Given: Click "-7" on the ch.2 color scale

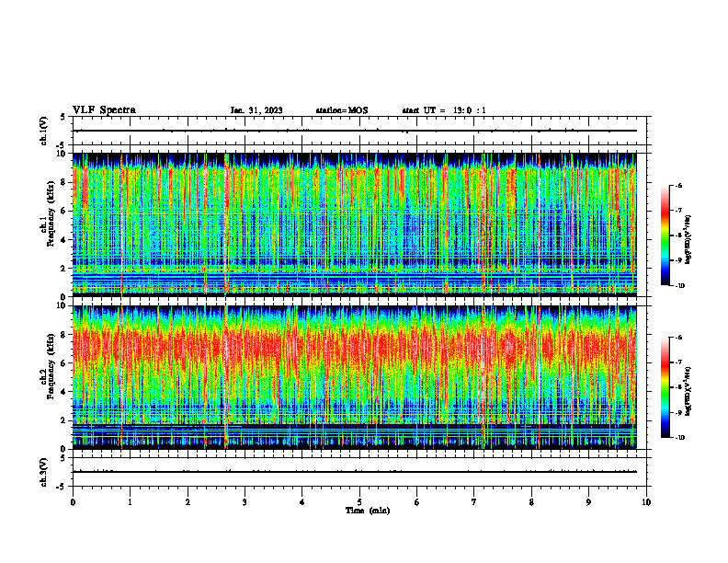Looking at the screenshot, I should coord(678,362).
